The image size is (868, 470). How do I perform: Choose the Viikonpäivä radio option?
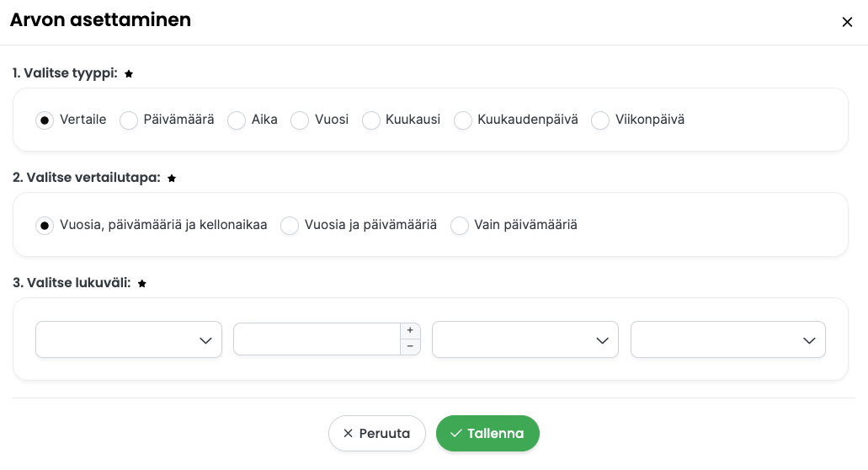point(600,120)
